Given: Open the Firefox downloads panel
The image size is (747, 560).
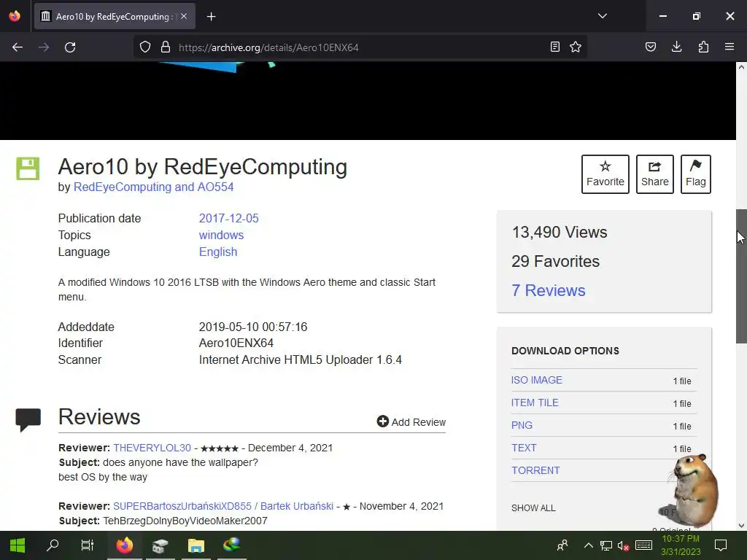Looking at the screenshot, I should pos(676,47).
